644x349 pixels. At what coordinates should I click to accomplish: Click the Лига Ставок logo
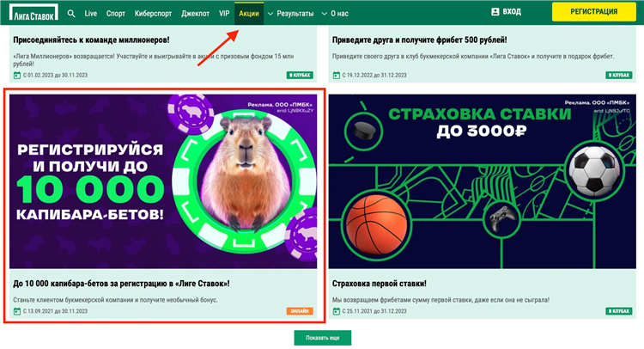pyautogui.click(x=33, y=13)
